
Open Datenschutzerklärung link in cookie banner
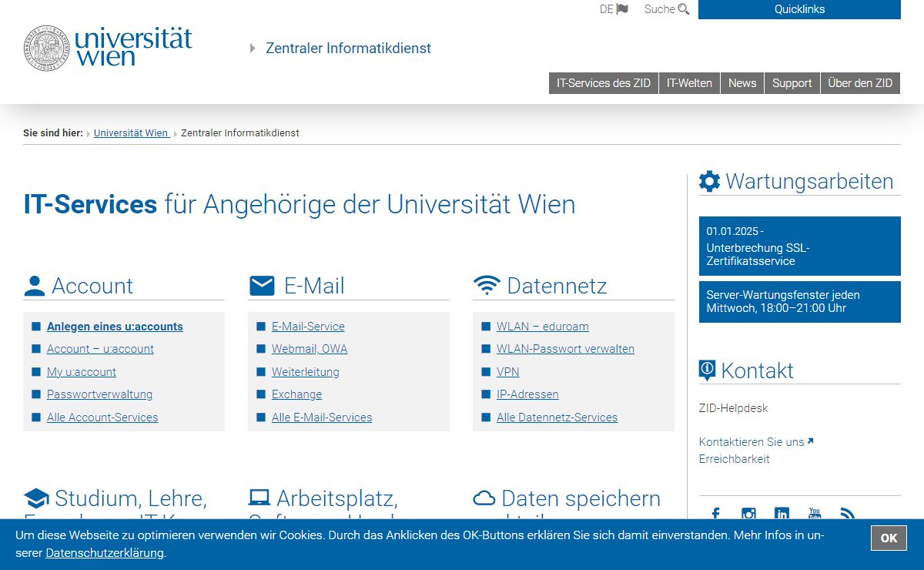click(105, 553)
